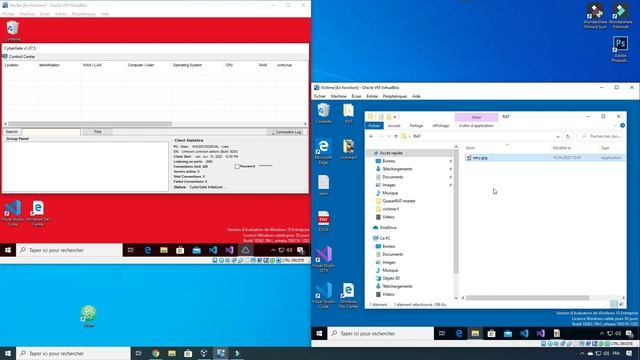Select the PDF file on Victime desktop
The image size is (640, 360).
[x=323, y=221]
